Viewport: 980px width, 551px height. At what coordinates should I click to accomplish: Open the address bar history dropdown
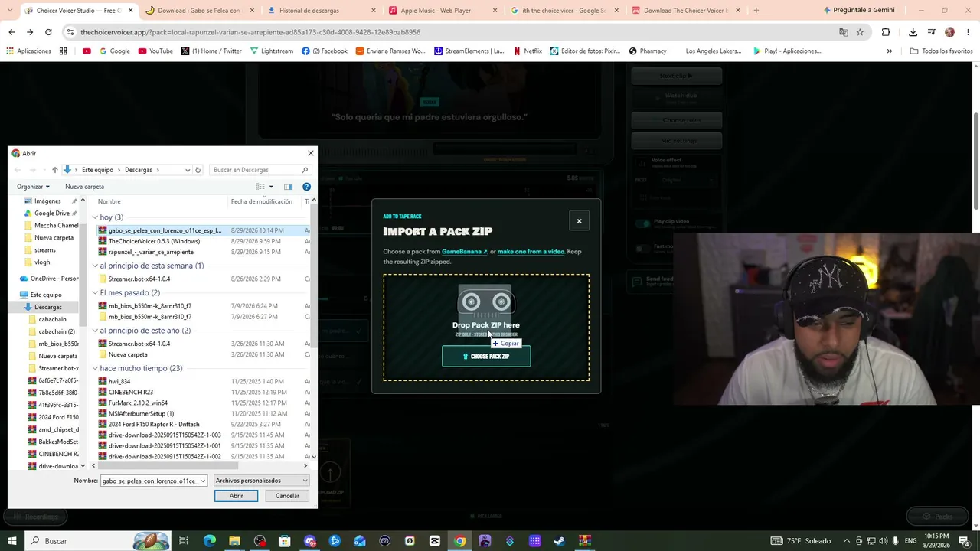(188, 170)
